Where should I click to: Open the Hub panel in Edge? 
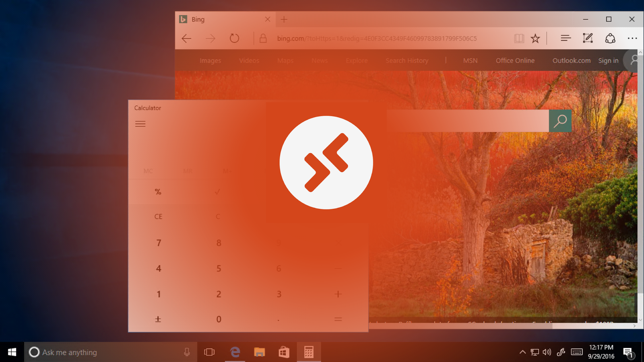[x=566, y=38]
